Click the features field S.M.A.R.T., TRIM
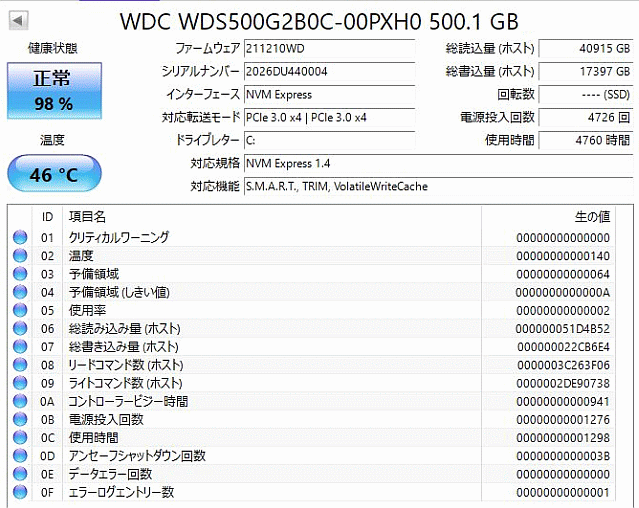 [438, 187]
